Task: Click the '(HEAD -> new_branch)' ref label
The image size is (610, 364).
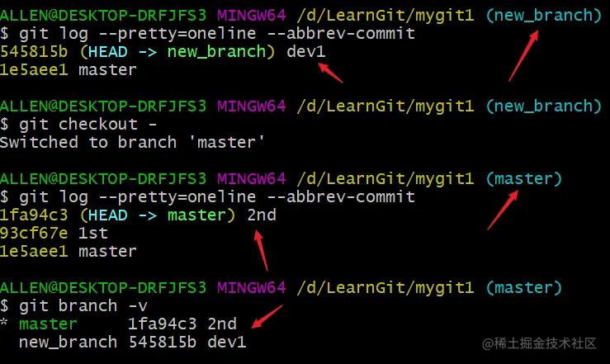Action: click(177, 52)
